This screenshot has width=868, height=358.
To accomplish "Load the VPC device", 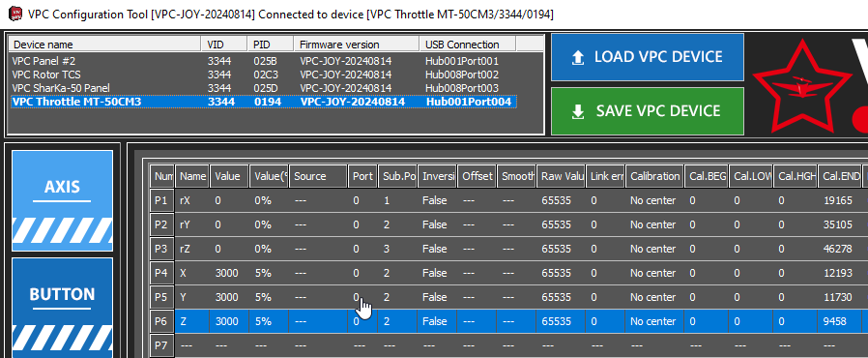I will click(x=647, y=57).
